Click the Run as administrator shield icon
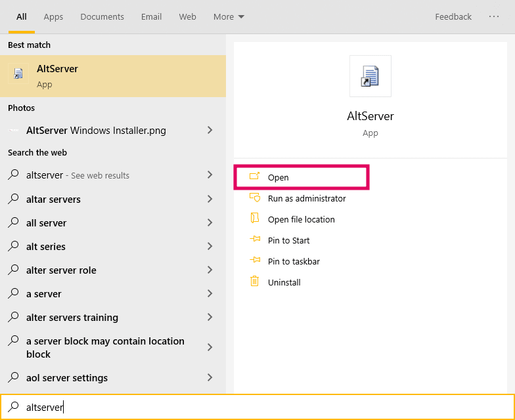515x420 pixels. (255, 198)
